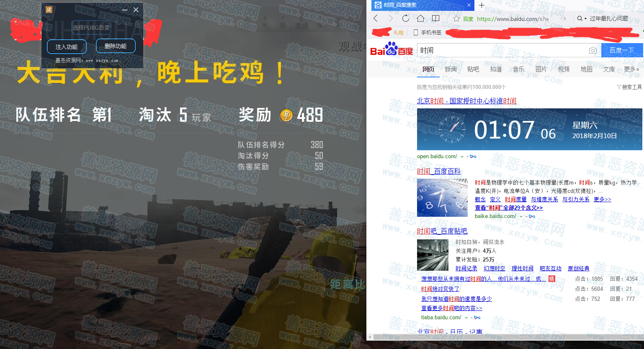Expand the arrow next to open.baidu.com
Viewport: 644px width, 349px height.
click(x=462, y=157)
